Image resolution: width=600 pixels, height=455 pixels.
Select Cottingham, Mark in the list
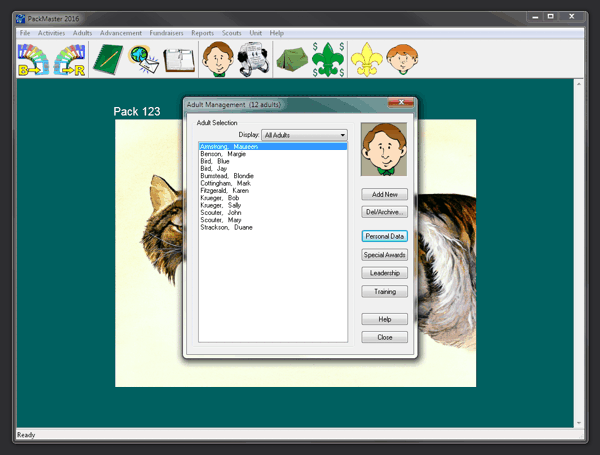(273, 183)
